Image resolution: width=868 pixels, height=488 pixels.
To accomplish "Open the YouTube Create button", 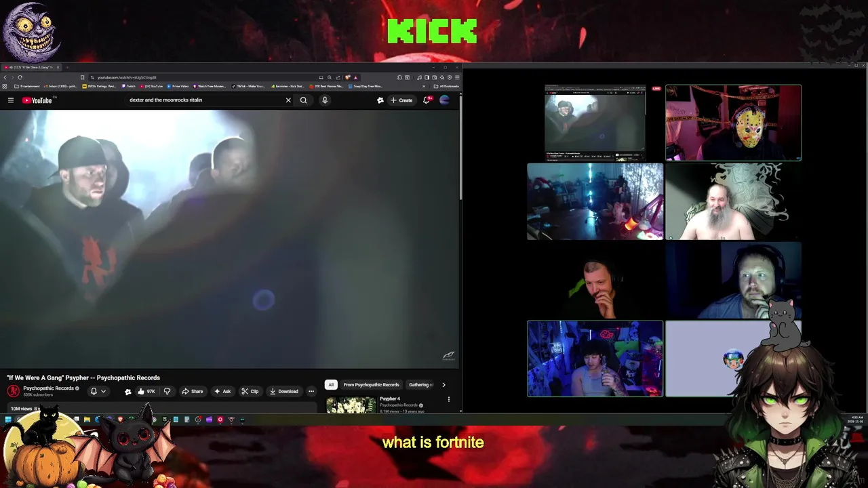I will tap(401, 100).
